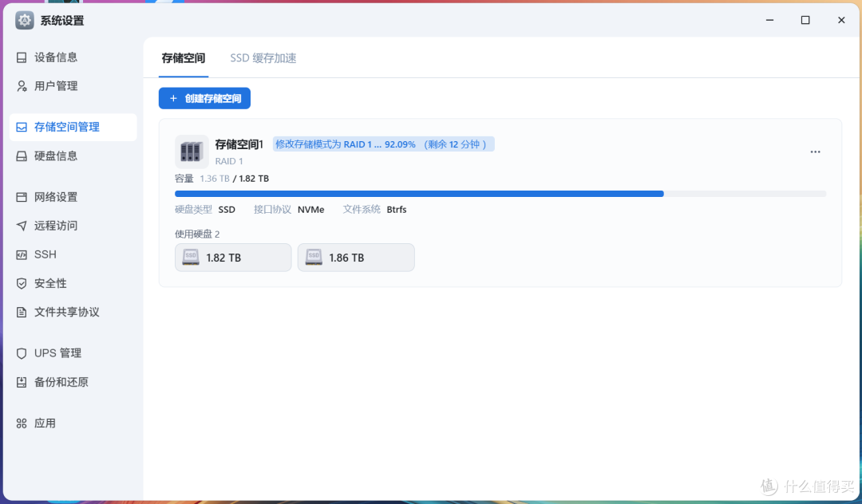Click the 存储空间1 disk array icon
Screen dimensions: 862x504
click(192, 152)
